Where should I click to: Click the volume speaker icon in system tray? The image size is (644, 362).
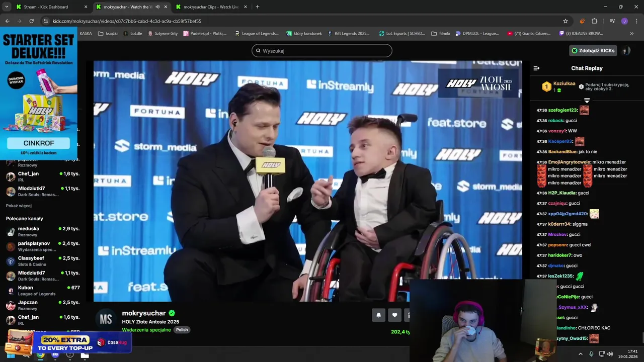[x=610, y=354]
